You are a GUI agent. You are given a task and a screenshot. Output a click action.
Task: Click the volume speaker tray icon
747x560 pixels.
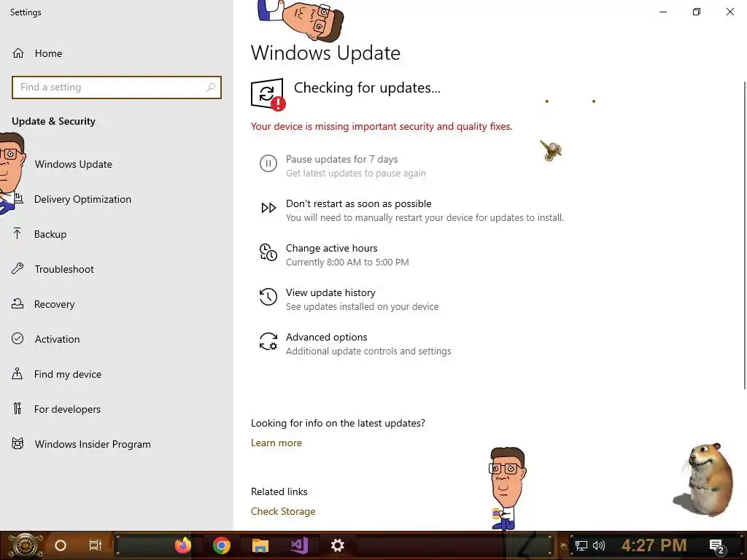599,545
